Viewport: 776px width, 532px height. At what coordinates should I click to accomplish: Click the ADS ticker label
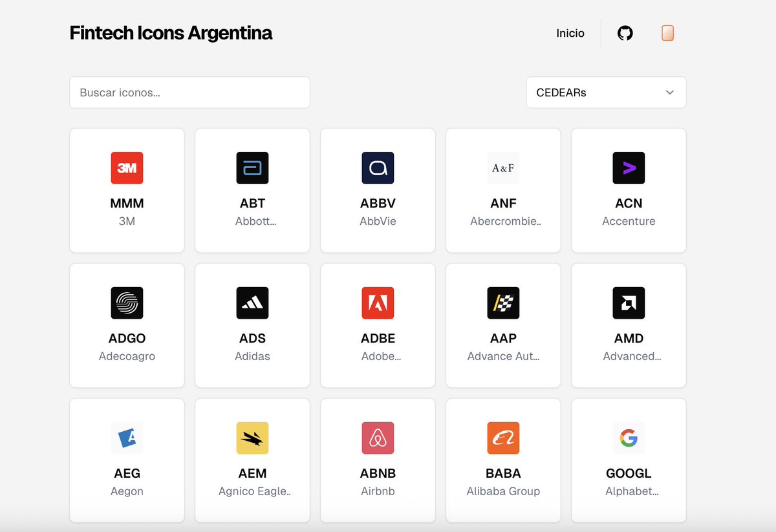pos(252,339)
